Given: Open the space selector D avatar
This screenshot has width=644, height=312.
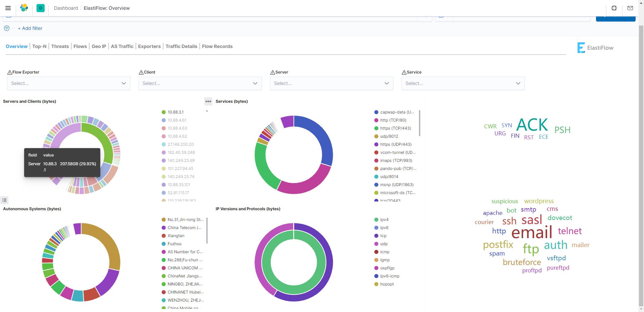Looking at the screenshot, I should click(x=41, y=8).
